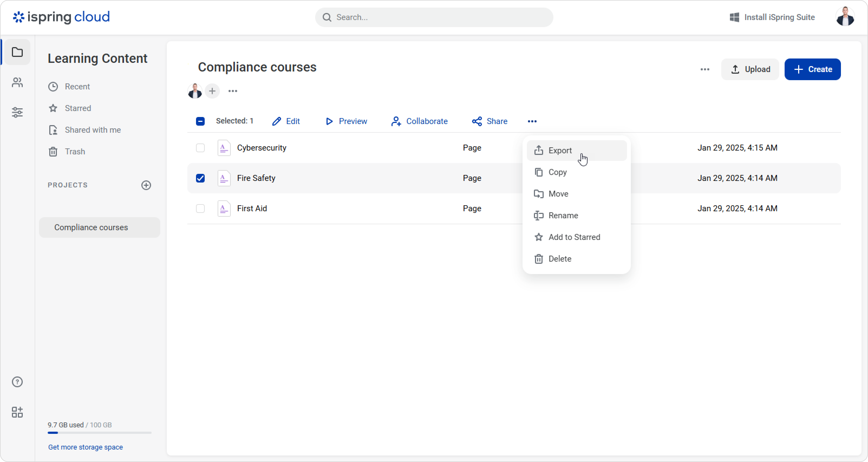Viewport: 868px width, 462px height.
Task: Click the add collaborator plus icon beside avatar
Action: [x=212, y=91]
